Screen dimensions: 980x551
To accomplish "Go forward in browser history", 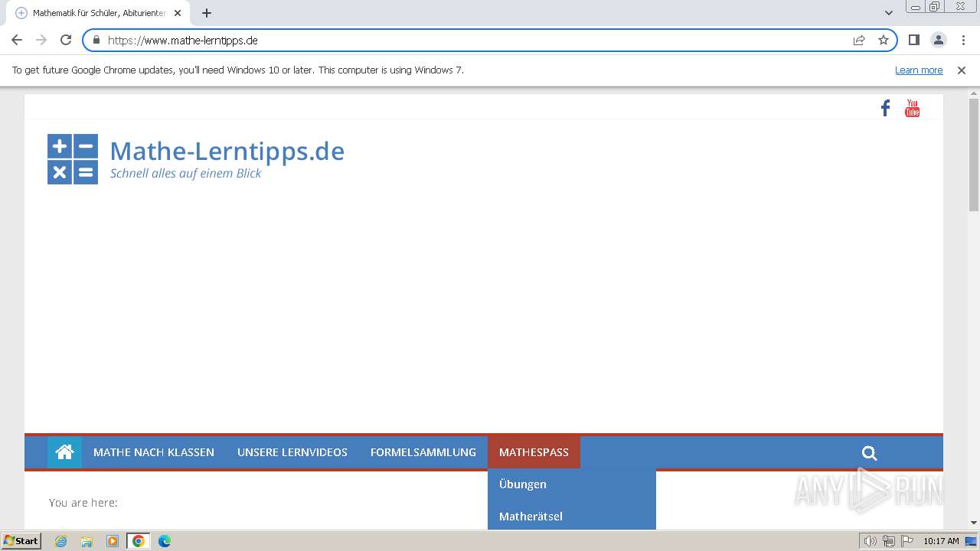I will tap(41, 40).
